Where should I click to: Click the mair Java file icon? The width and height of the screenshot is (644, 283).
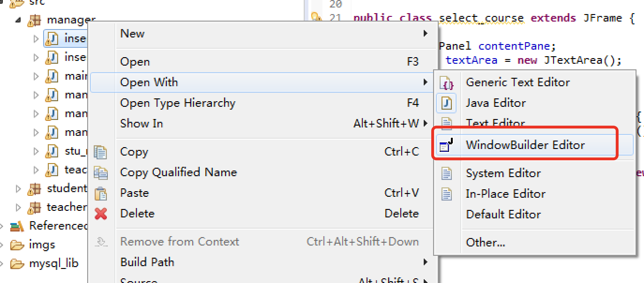click(52, 76)
